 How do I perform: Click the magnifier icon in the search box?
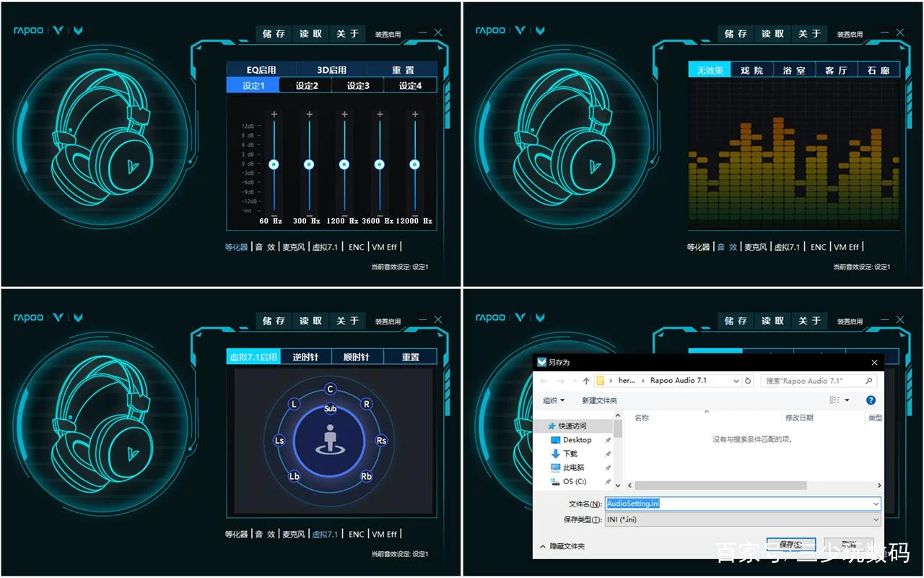click(869, 381)
